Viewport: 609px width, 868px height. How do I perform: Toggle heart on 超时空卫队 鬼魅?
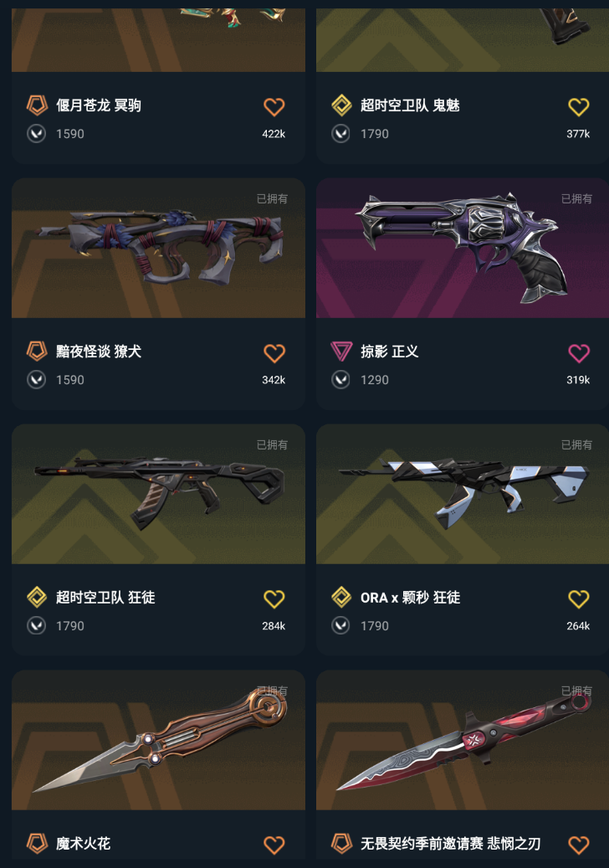point(579,107)
